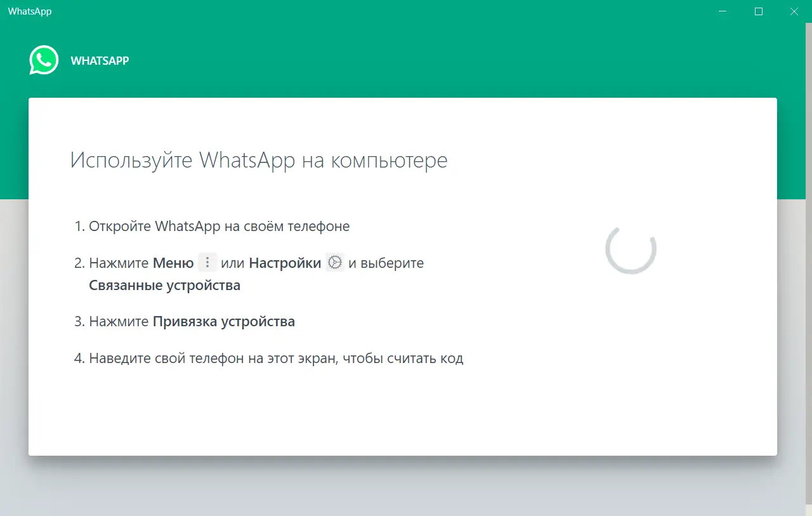Click the heading "Используйте WhatsApp на компьютере"
The height and width of the screenshot is (516, 812).
click(x=259, y=160)
